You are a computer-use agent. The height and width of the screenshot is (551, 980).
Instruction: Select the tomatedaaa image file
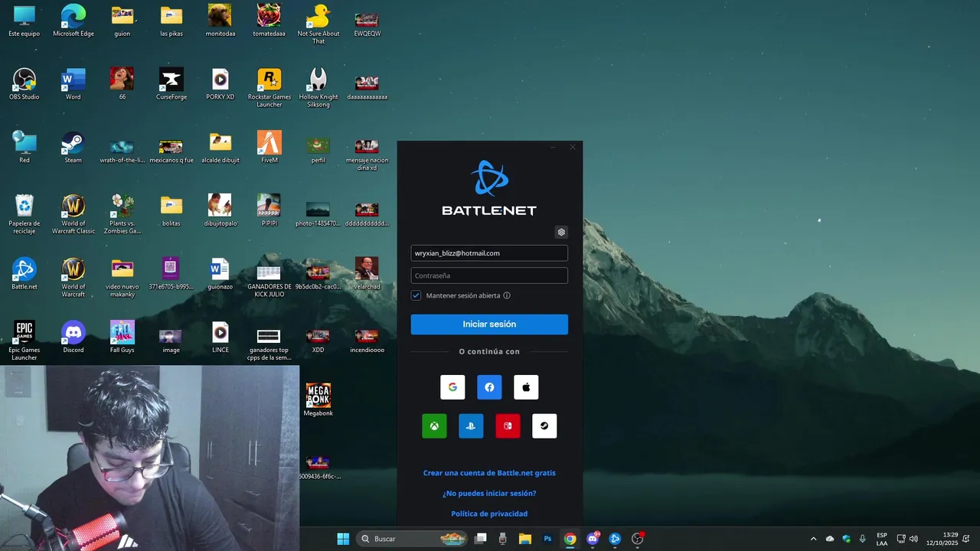269,21
